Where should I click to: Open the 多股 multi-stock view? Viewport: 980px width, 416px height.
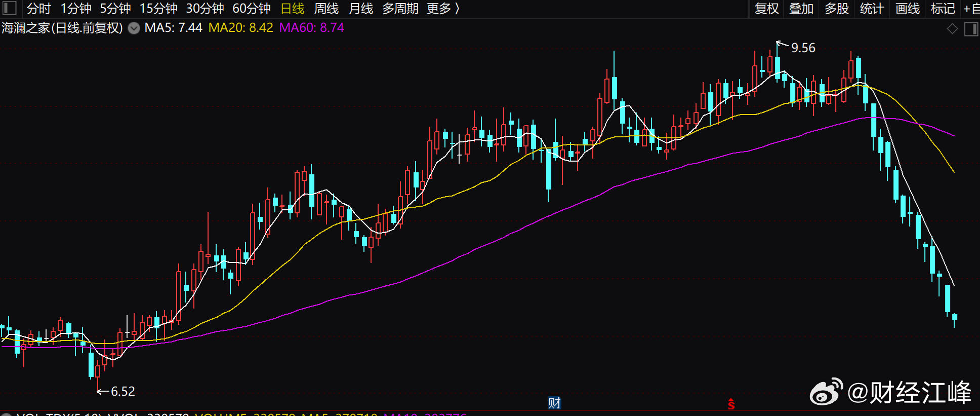[x=837, y=9]
